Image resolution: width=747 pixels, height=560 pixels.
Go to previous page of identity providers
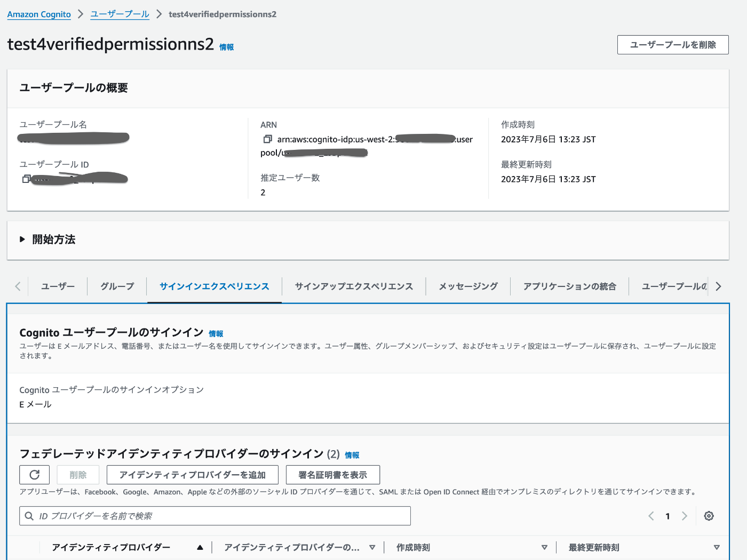[x=651, y=516]
